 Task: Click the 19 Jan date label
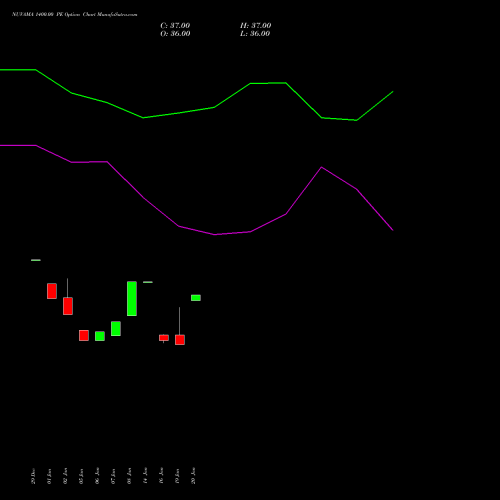tap(177, 476)
